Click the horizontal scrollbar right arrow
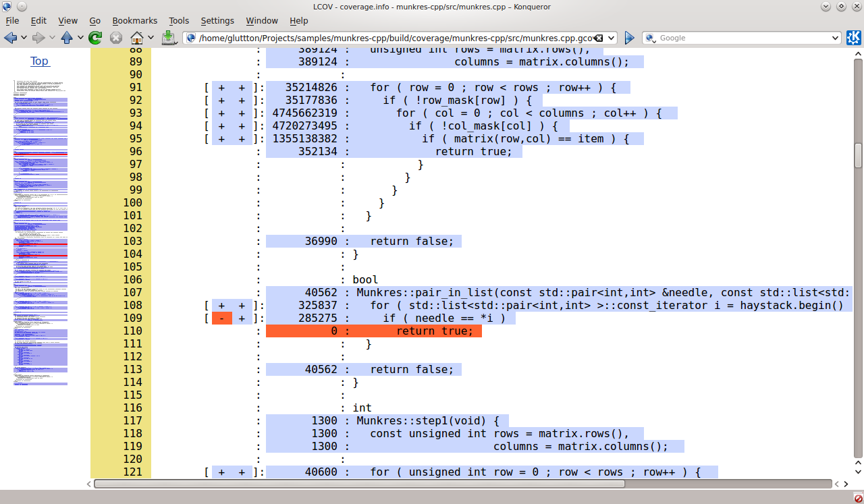Viewport: 864px width, 504px height. click(x=846, y=484)
